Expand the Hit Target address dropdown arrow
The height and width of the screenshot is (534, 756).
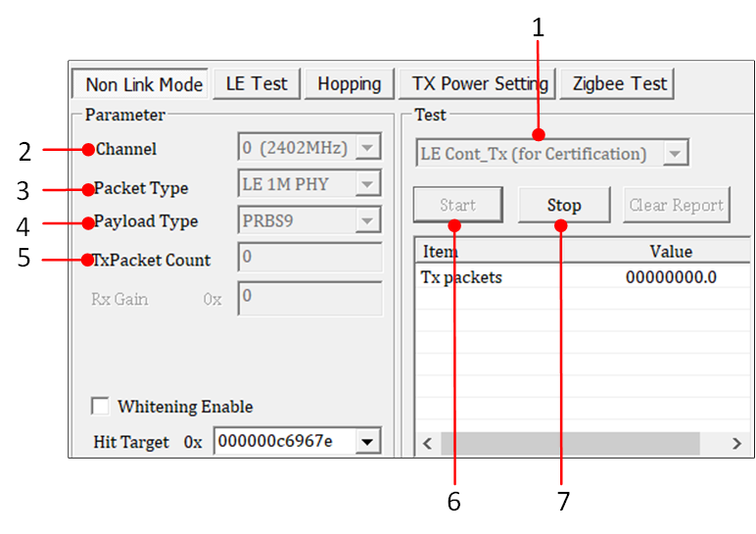point(368,442)
